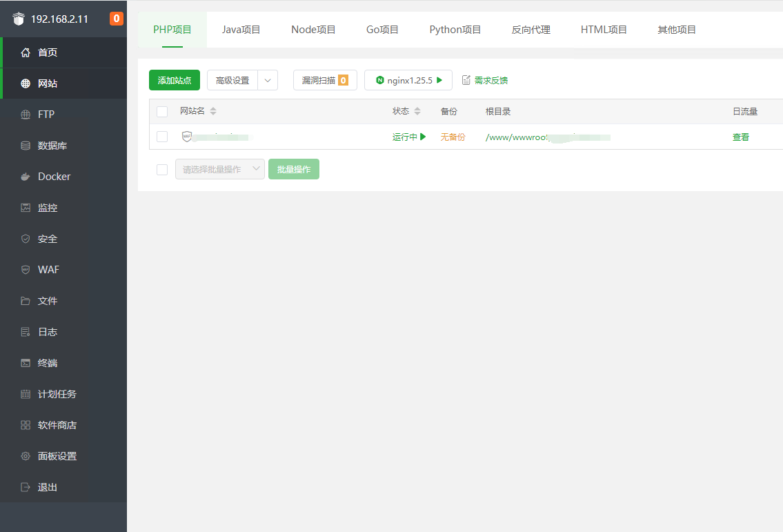Click the monitoring chart icon
This screenshot has width=783, height=532.
pos(26,208)
